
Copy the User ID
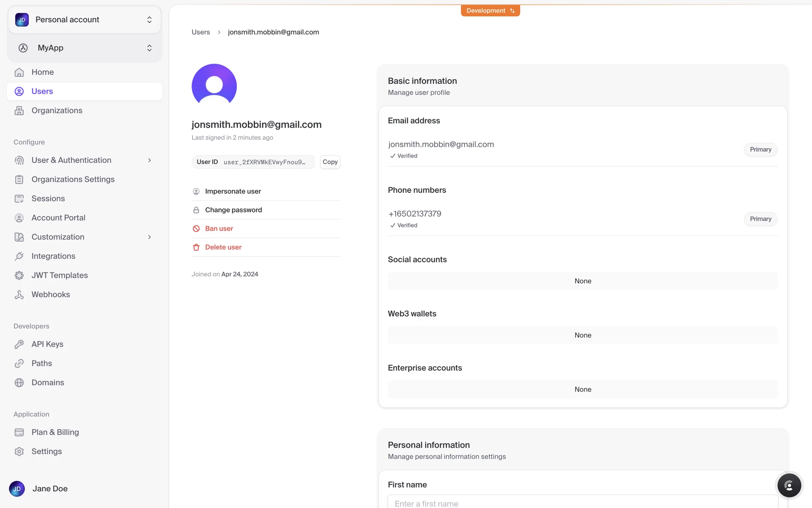point(330,162)
